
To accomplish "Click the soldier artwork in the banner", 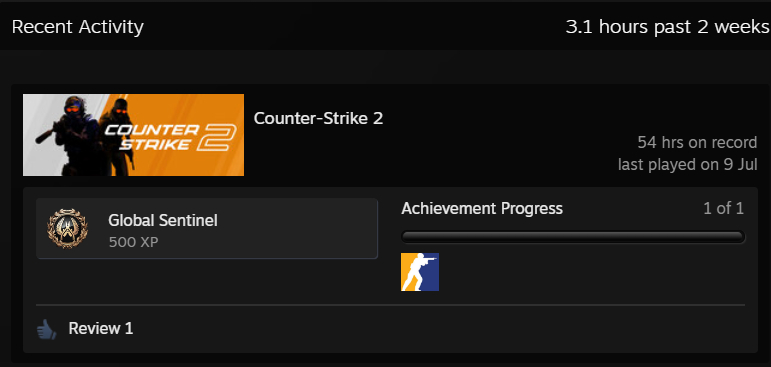I will click(x=85, y=133).
